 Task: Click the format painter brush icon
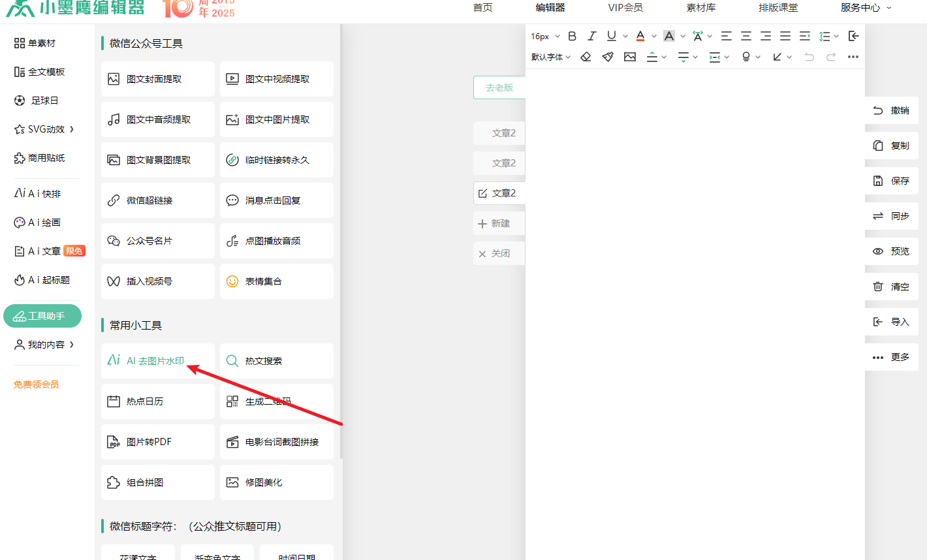click(608, 57)
